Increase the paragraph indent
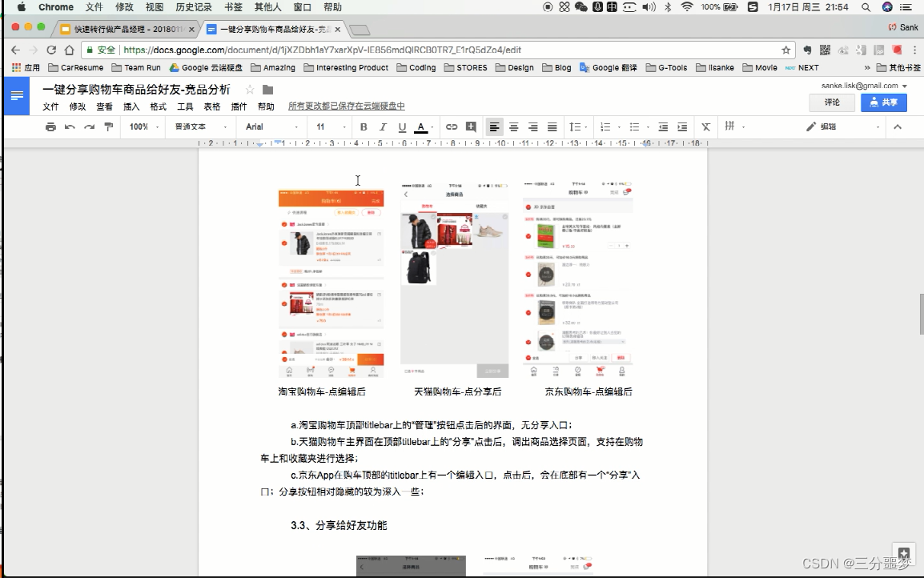 click(x=682, y=126)
